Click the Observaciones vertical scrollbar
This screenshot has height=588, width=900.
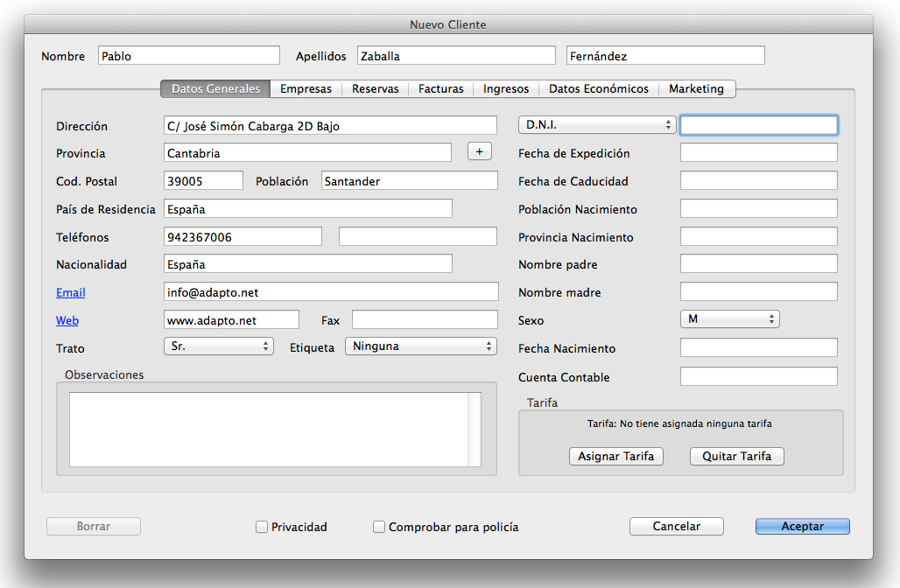pos(475,430)
